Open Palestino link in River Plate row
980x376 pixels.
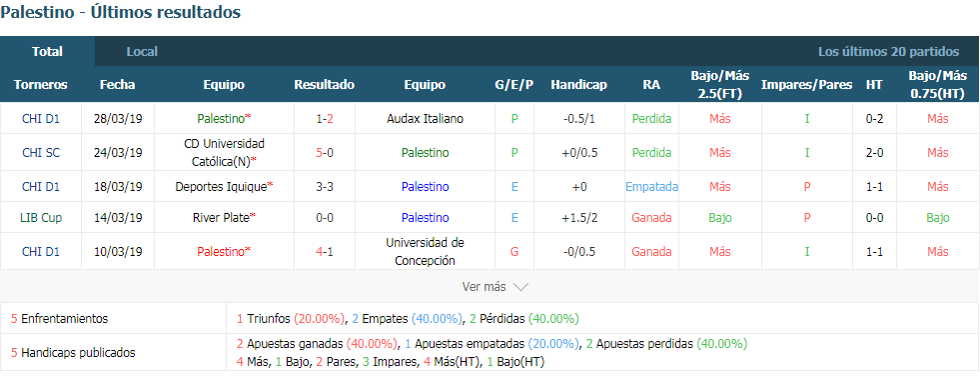tap(425, 218)
